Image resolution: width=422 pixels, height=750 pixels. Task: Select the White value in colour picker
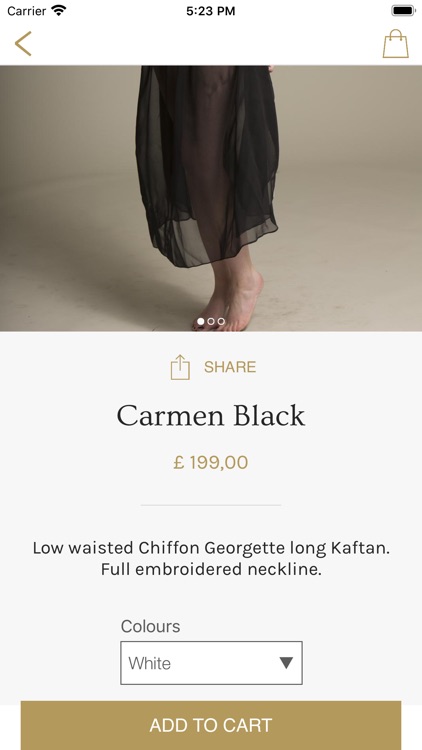150,663
